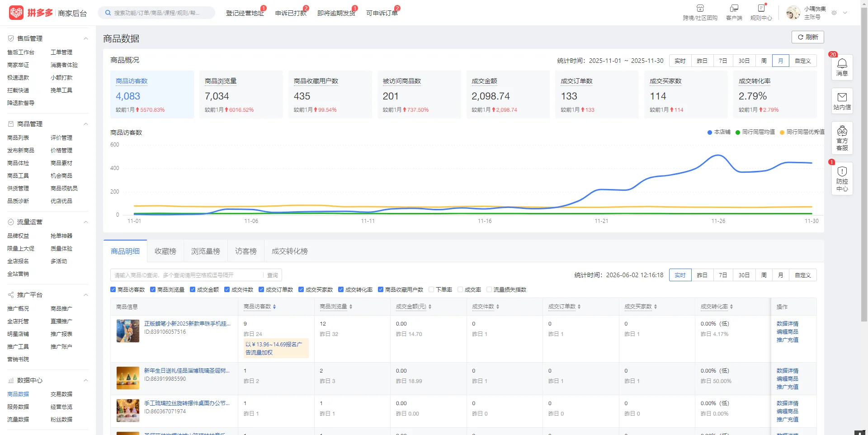
Task: Select the 成交转化率 overview card
Action: coord(775,95)
